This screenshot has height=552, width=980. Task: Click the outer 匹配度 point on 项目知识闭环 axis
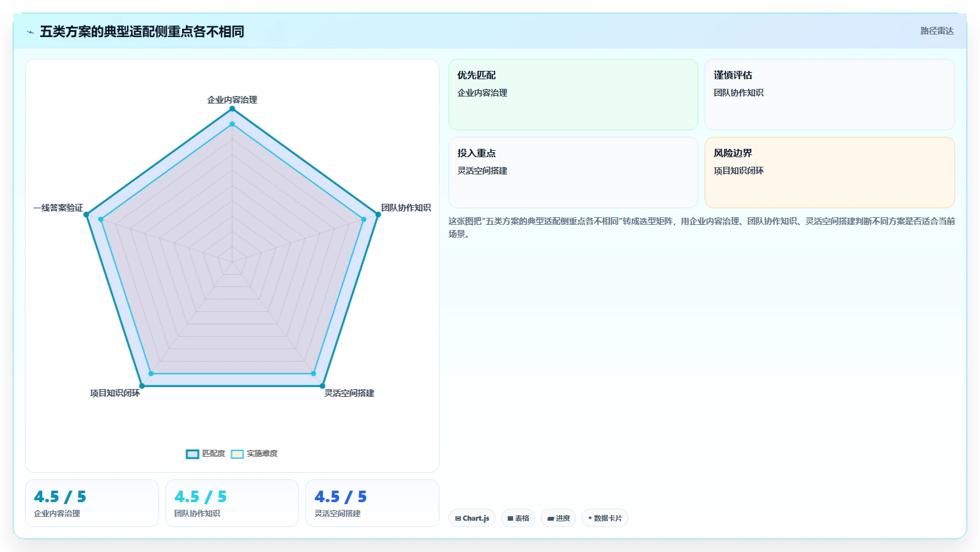pyautogui.click(x=142, y=386)
